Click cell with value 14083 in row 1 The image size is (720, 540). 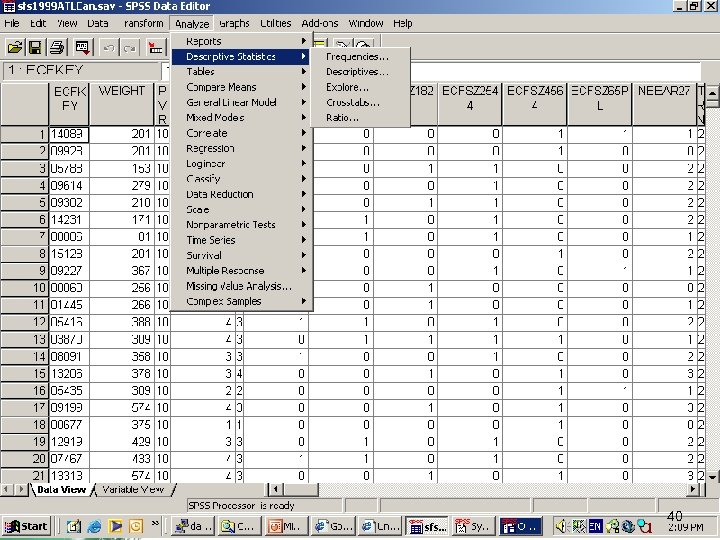(69, 134)
